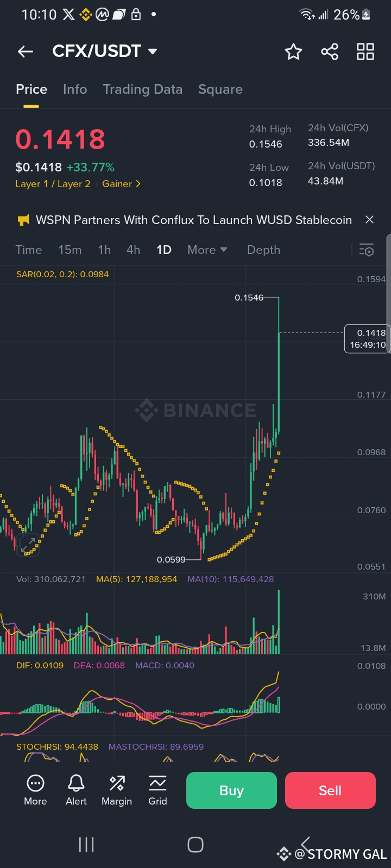Open the Trading Data tab

point(143,90)
